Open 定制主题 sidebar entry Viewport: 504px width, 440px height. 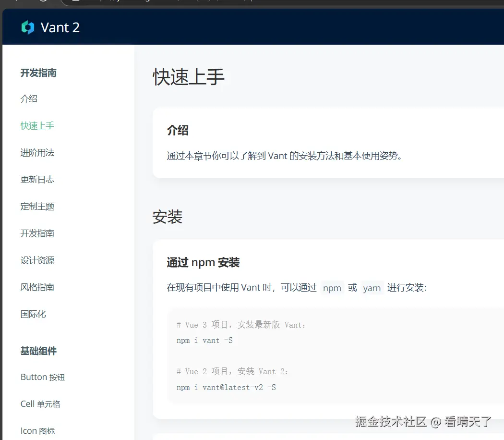[x=37, y=207]
